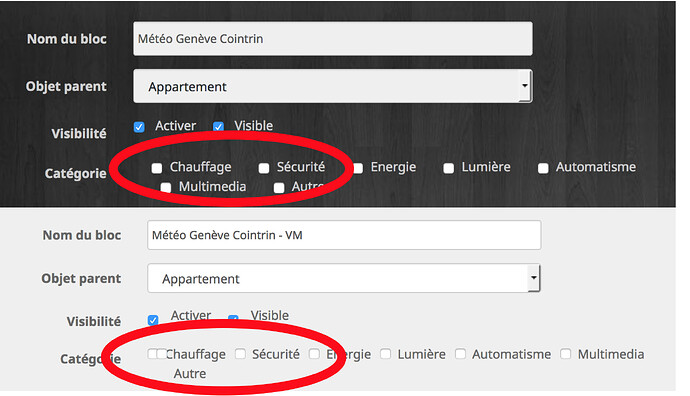Screen dimensions: 690x396
Task: Open the Appartement dropdown in dark panel
Action: [333, 86]
